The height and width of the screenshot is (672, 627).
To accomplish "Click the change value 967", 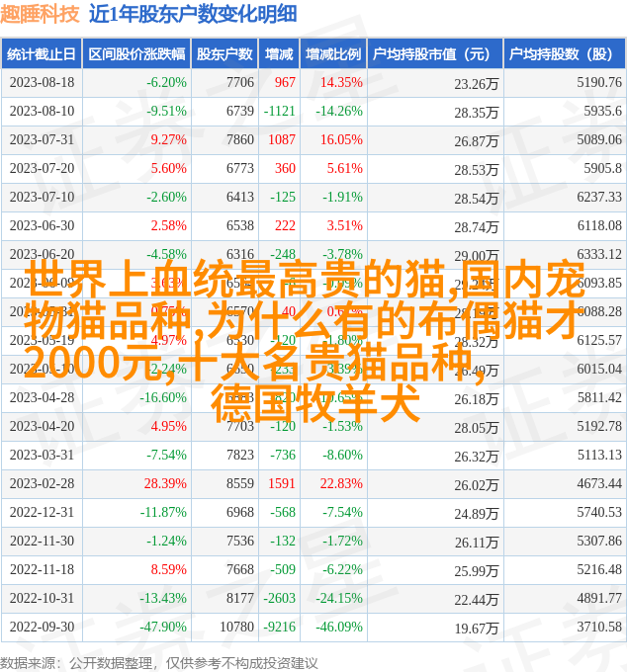I will [285, 82].
